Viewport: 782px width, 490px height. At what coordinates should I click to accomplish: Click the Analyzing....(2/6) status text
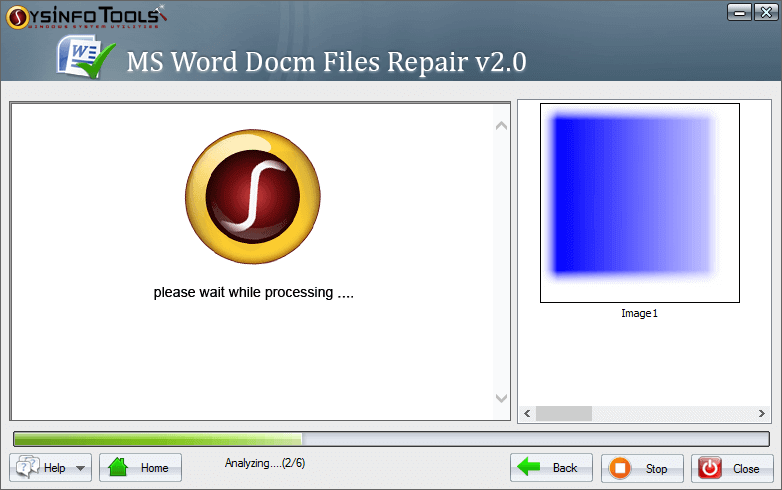click(x=265, y=463)
